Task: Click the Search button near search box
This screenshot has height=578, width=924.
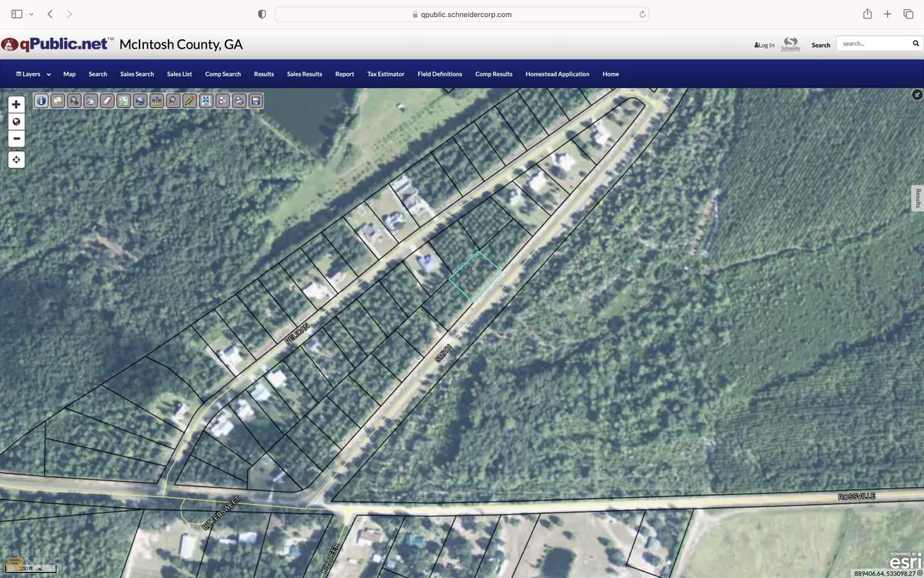Action: tap(821, 45)
